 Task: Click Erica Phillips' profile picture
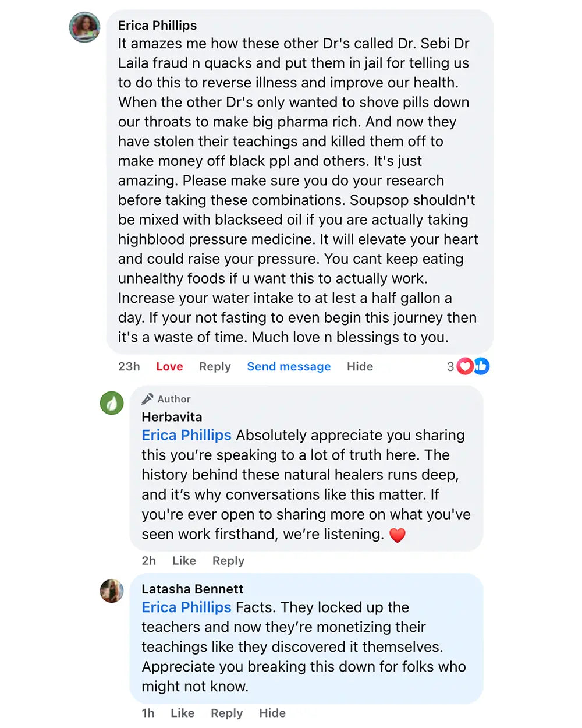point(84,27)
